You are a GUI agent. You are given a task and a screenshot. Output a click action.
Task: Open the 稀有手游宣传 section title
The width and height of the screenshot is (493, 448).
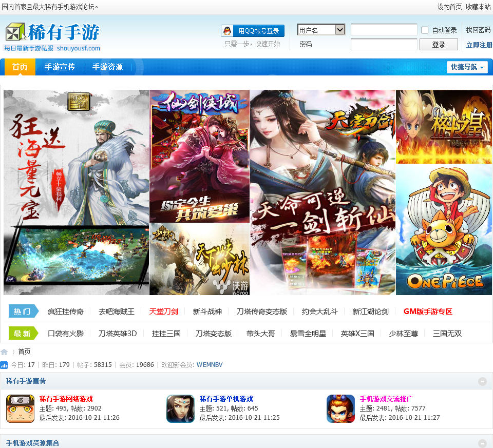coord(26,381)
